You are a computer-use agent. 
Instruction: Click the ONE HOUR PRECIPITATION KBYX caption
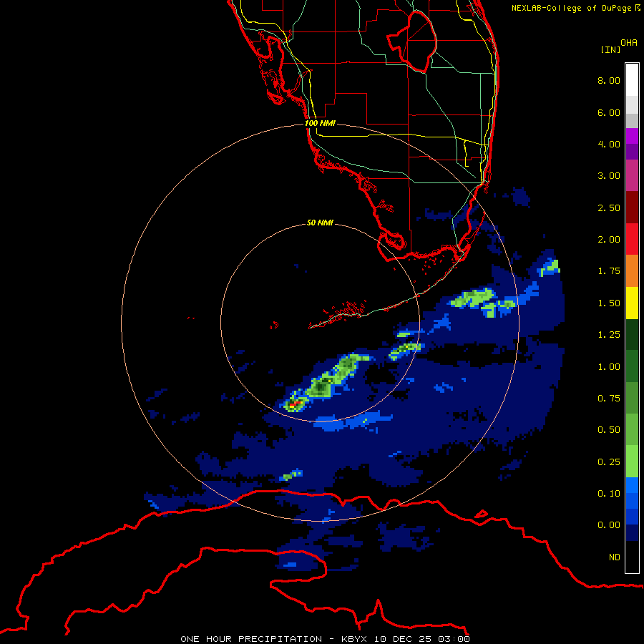(x=325, y=639)
